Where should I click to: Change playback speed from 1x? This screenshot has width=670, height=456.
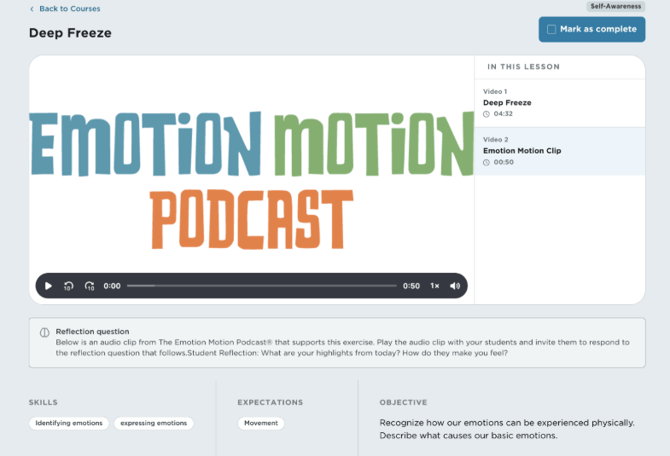(x=435, y=286)
